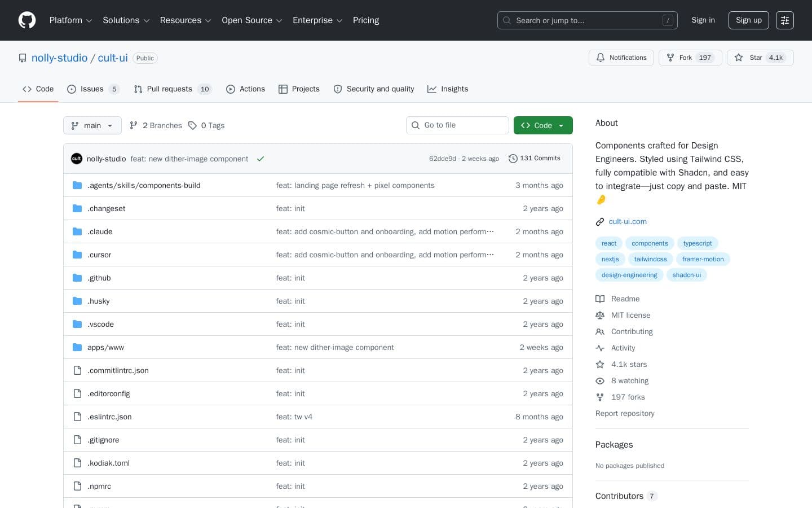Jump to the Readme

(x=618, y=299)
